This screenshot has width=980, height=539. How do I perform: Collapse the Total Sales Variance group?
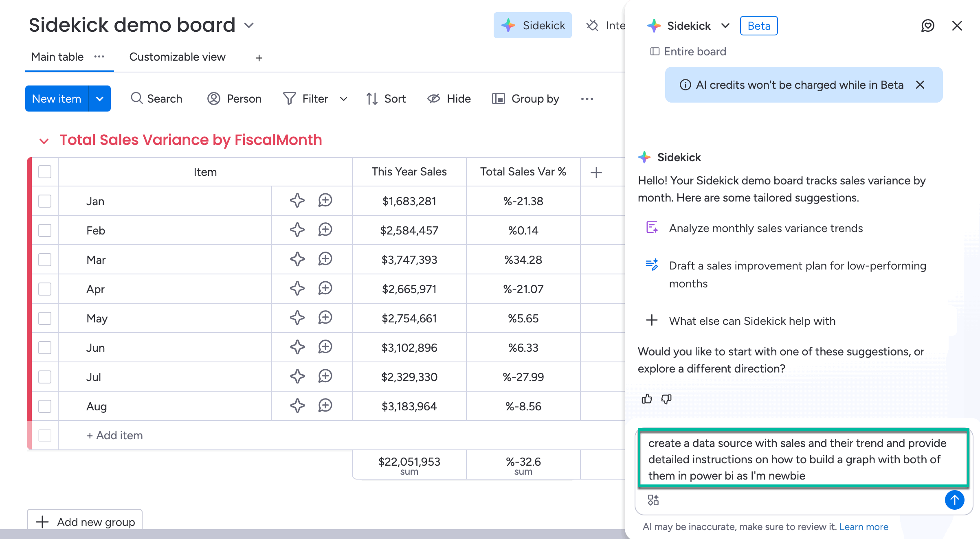coord(44,141)
